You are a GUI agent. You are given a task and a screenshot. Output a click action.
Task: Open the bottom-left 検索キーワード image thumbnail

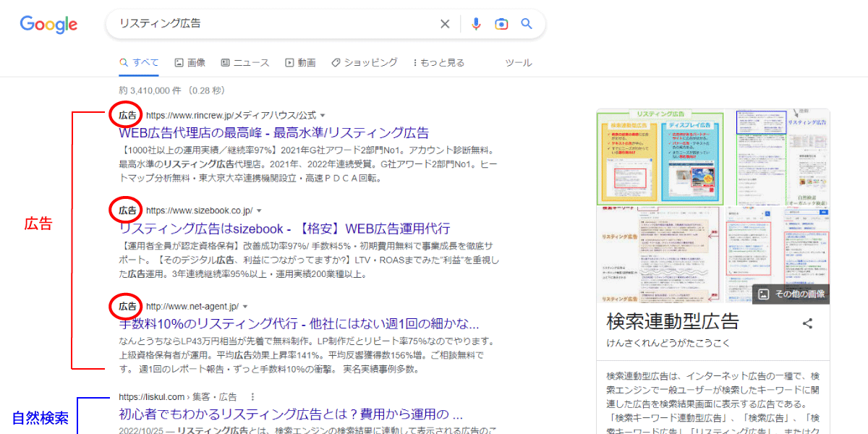coord(658,255)
